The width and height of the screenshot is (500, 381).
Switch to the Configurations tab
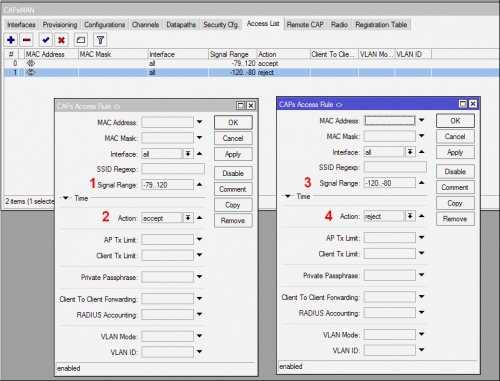(x=104, y=25)
